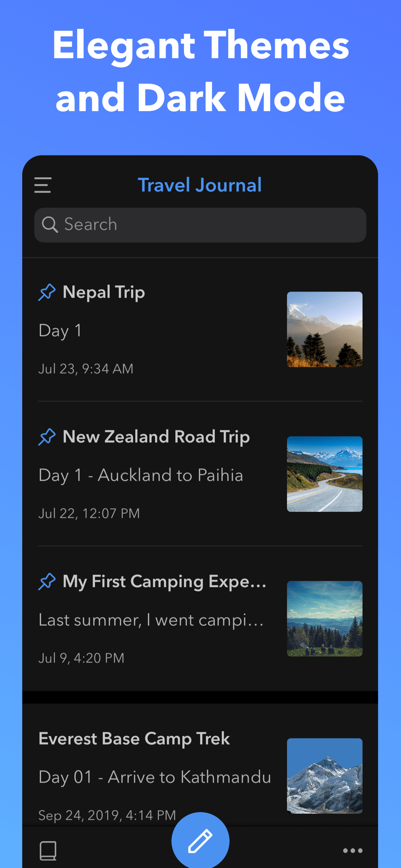Tap the camping forest photo thumbnail
The image size is (401, 868).
point(325,618)
